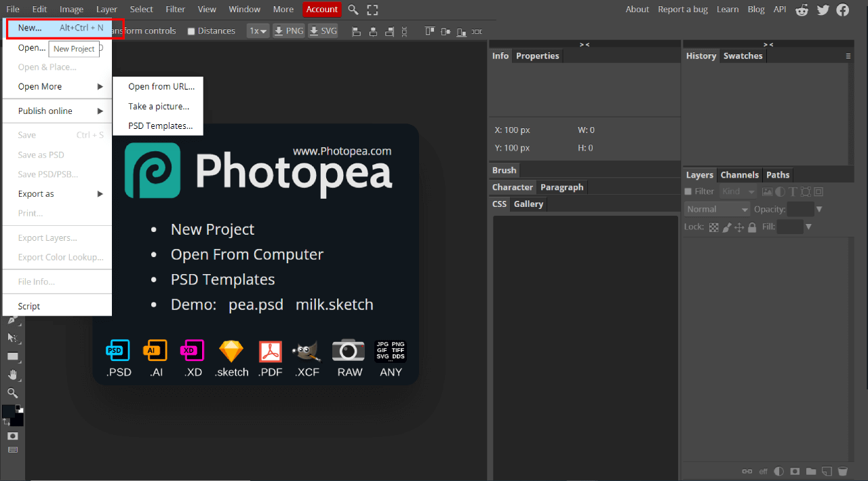868x481 pixels.
Task: Enable the Distances checkbox
Action: click(x=191, y=31)
